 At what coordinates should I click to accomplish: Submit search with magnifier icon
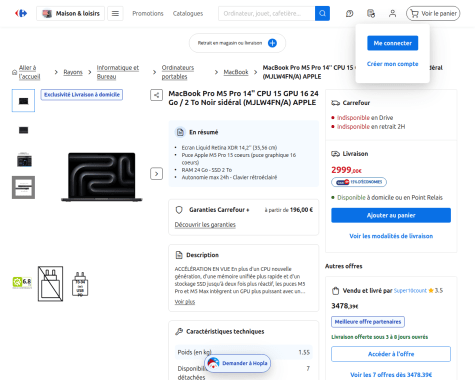(322, 13)
